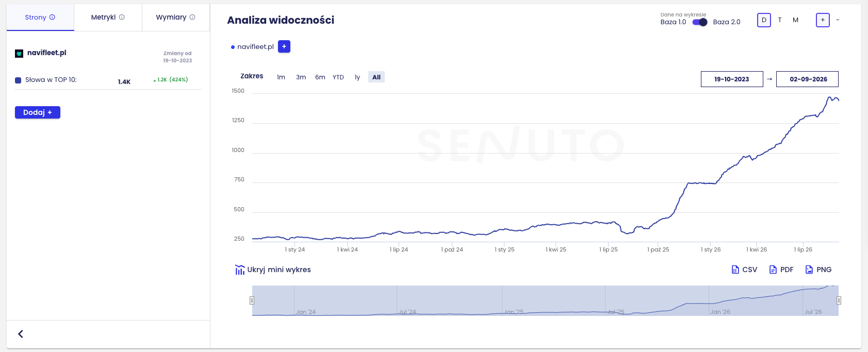Set range to 6m

pyautogui.click(x=320, y=77)
